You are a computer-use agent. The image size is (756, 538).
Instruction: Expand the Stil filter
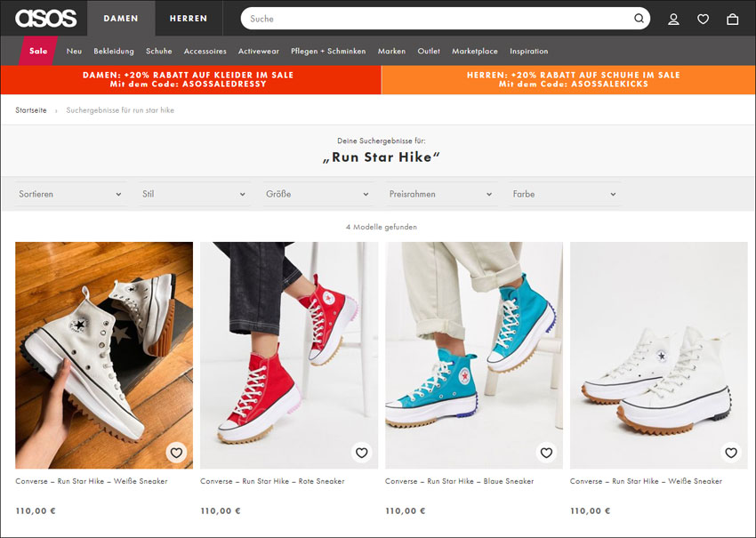(x=194, y=194)
